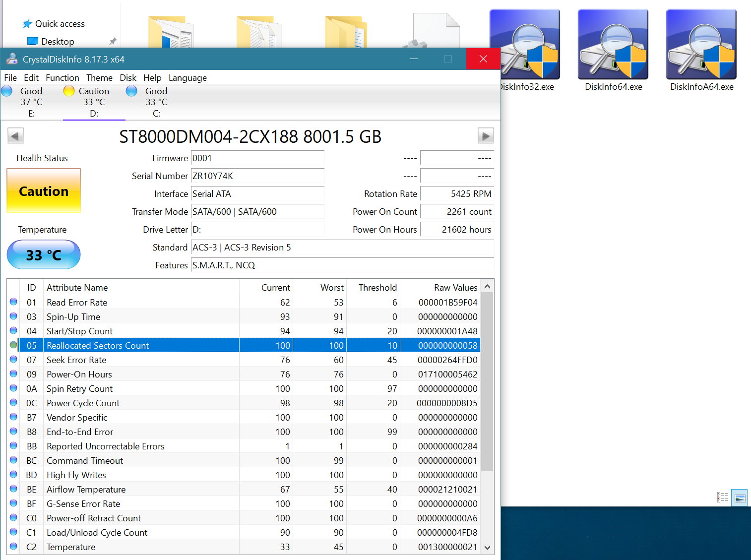Select the C: drive Good status orb
This screenshot has height=560, width=751.
click(131, 91)
